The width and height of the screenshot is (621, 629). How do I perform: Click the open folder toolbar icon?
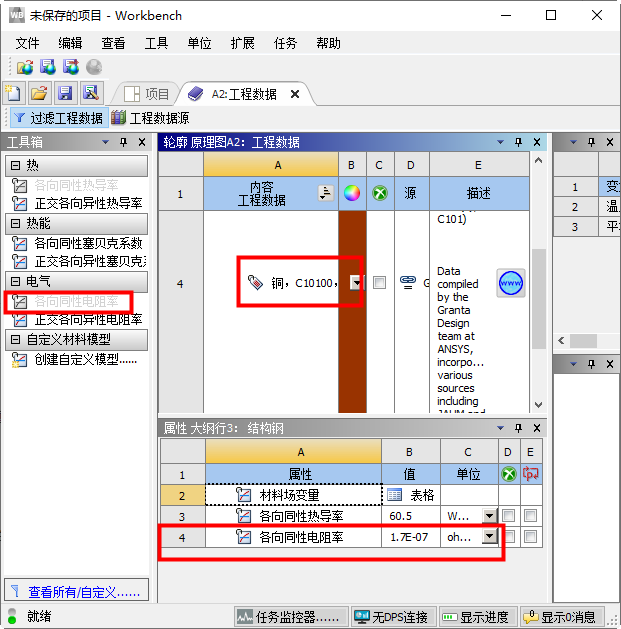(x=39, y=93)
